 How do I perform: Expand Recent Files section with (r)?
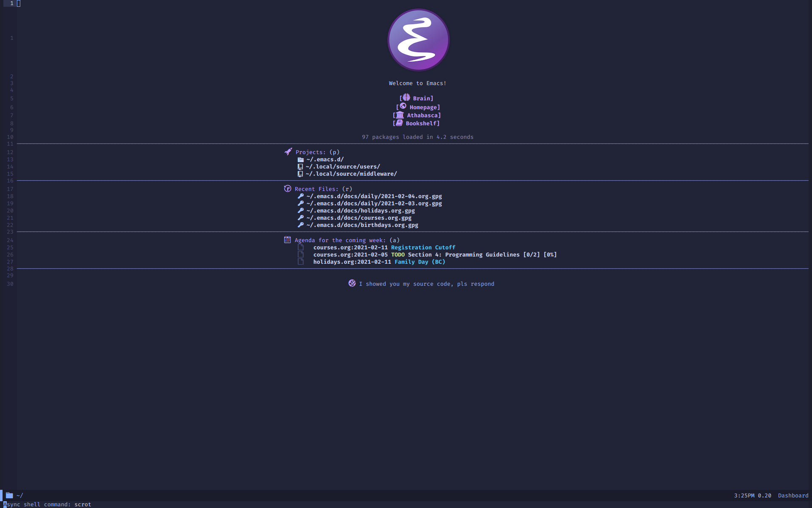(318, 188)
